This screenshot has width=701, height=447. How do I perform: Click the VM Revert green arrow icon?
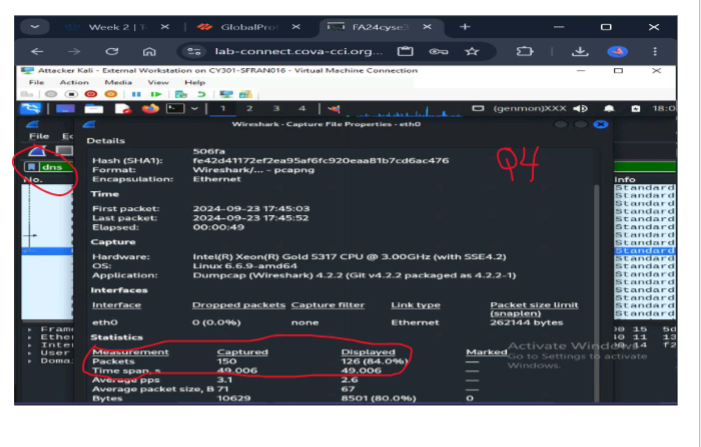[x=201, y=94]
